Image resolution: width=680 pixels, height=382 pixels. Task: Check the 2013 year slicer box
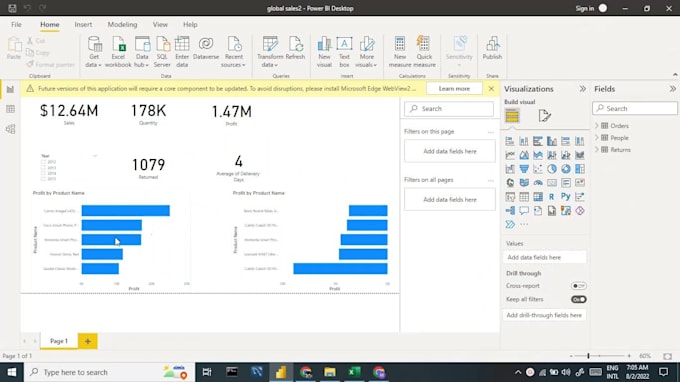click(43, 167)
